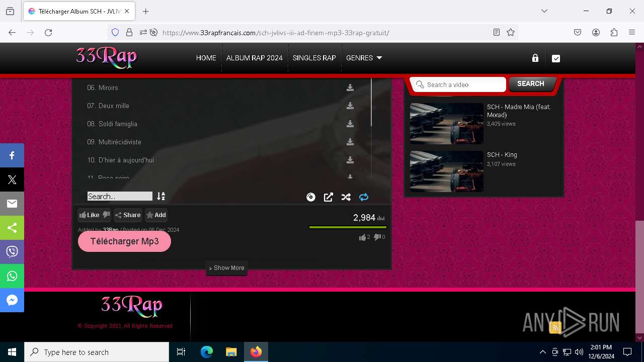Click the tracking protection shield icon

(x=115, y=32)
